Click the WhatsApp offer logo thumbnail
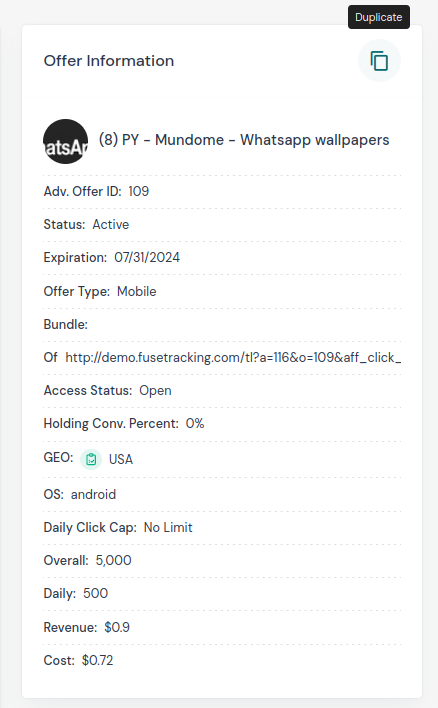The width and height of the screenshot is (438, 708). pyautogui.click(x=65, y=141)
